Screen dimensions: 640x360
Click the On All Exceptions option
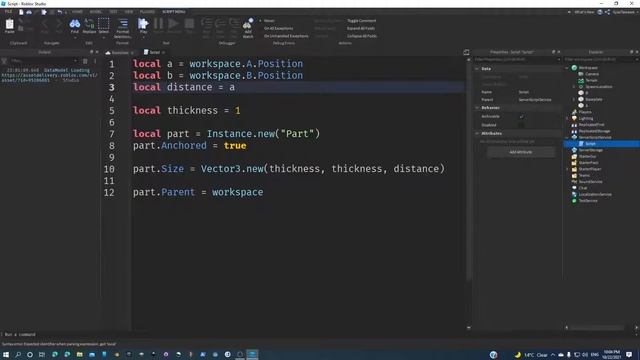[x=278, y=28]
